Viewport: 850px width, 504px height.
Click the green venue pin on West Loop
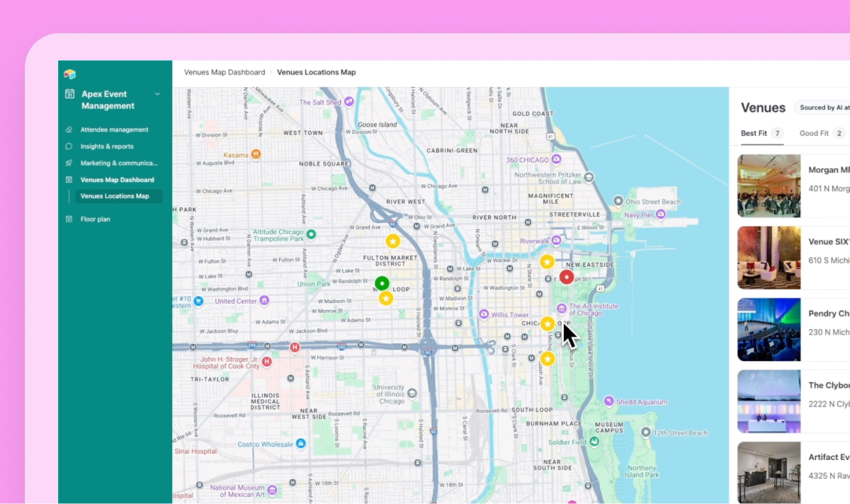(382, 283)
